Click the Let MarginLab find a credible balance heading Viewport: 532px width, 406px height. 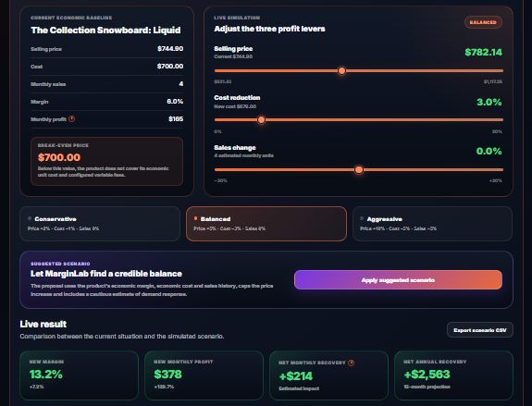[x=106, y=274]
